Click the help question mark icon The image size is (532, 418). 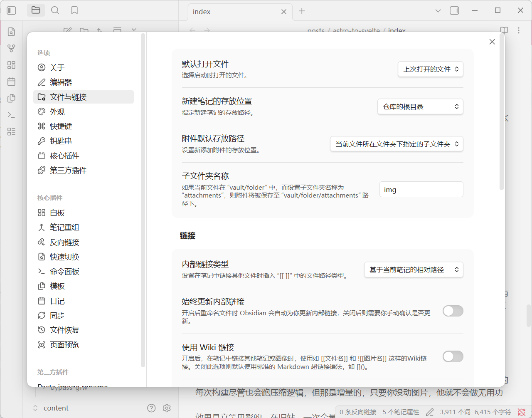point(152,408)
